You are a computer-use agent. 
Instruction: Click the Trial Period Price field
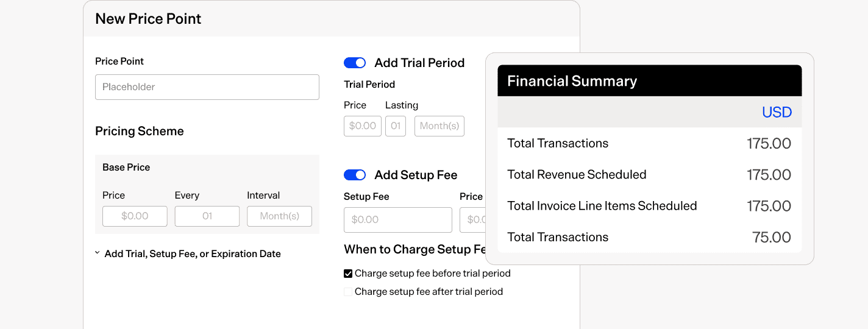363,126
